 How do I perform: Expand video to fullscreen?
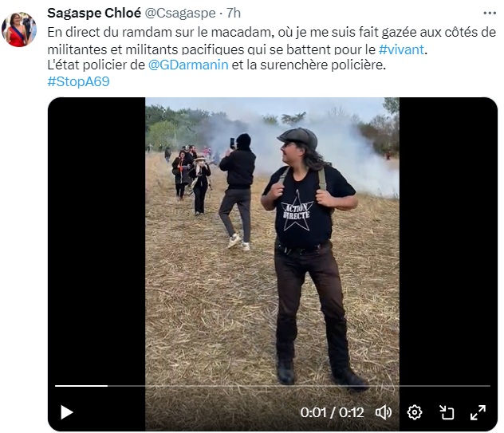click(478, 412)
